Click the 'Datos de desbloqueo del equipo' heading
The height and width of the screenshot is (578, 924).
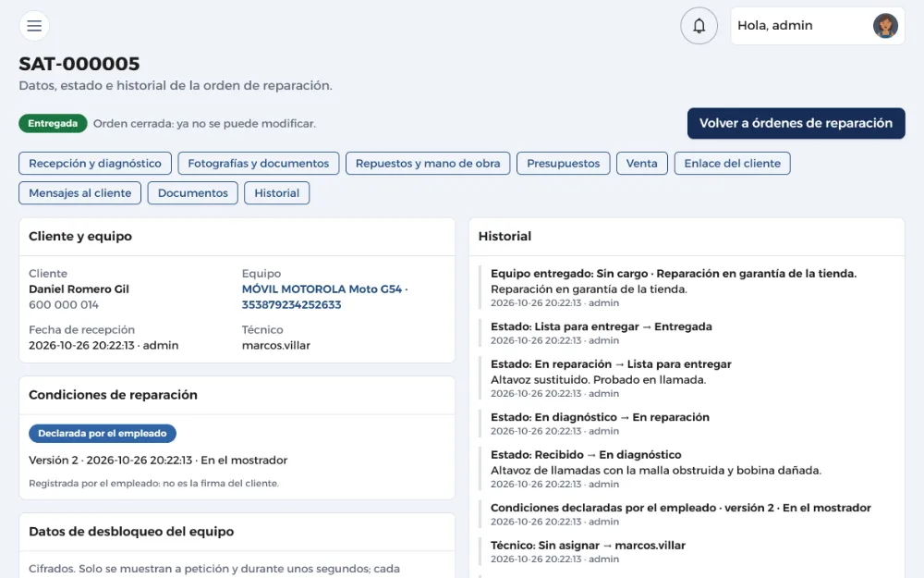(131, 532)
